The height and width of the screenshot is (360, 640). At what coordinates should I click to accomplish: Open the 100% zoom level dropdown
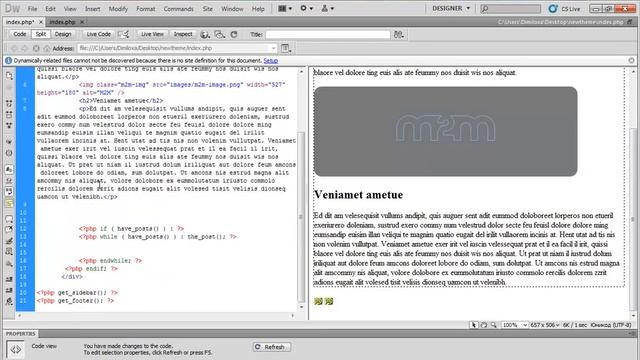[x=515, y=325]
